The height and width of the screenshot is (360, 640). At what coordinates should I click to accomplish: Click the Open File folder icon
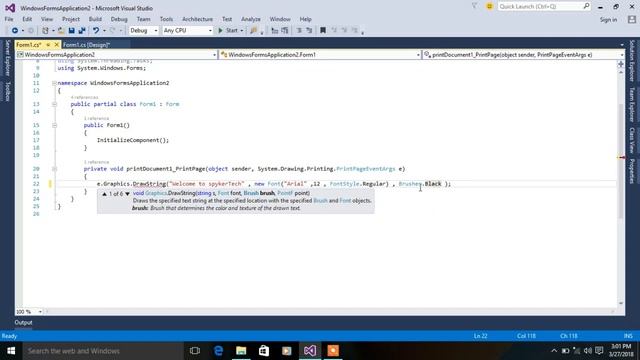[61, 31]
